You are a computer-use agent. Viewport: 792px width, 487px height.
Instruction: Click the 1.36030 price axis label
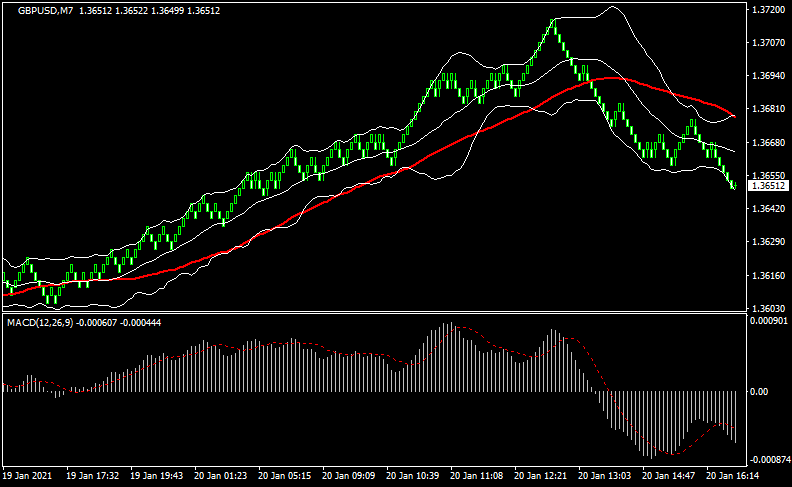tap(768, 309)
